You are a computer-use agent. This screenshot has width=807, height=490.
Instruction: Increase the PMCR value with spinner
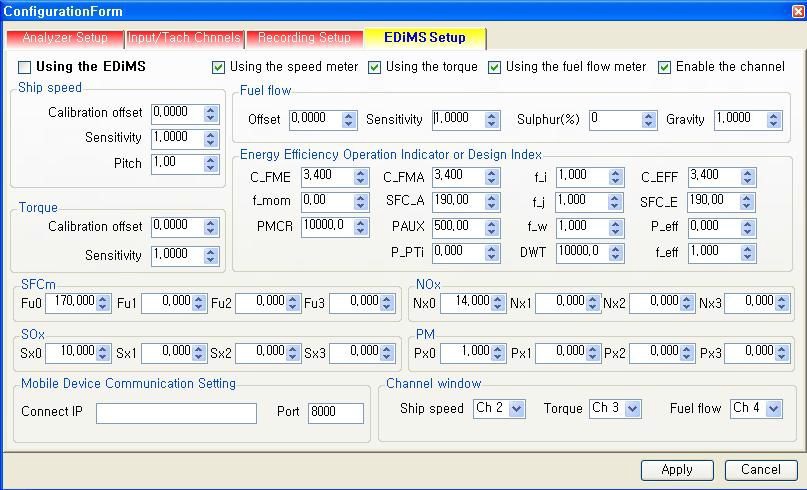tap(362, 222)
